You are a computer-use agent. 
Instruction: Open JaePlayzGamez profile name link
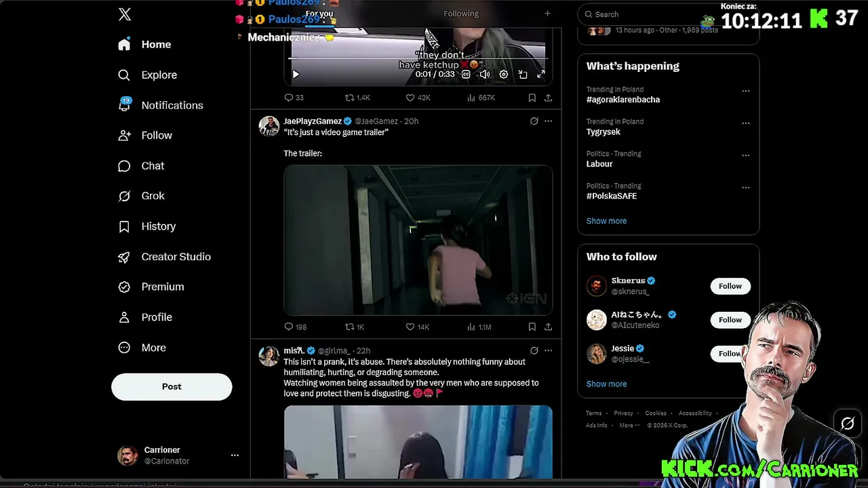[313, 121]
